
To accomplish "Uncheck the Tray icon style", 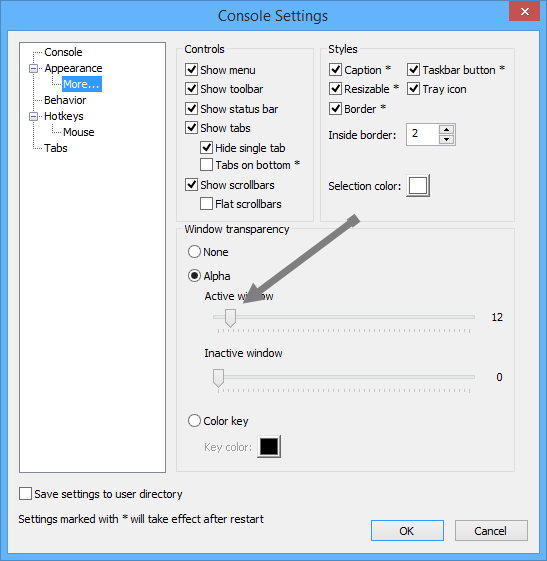I will (414, 89).
